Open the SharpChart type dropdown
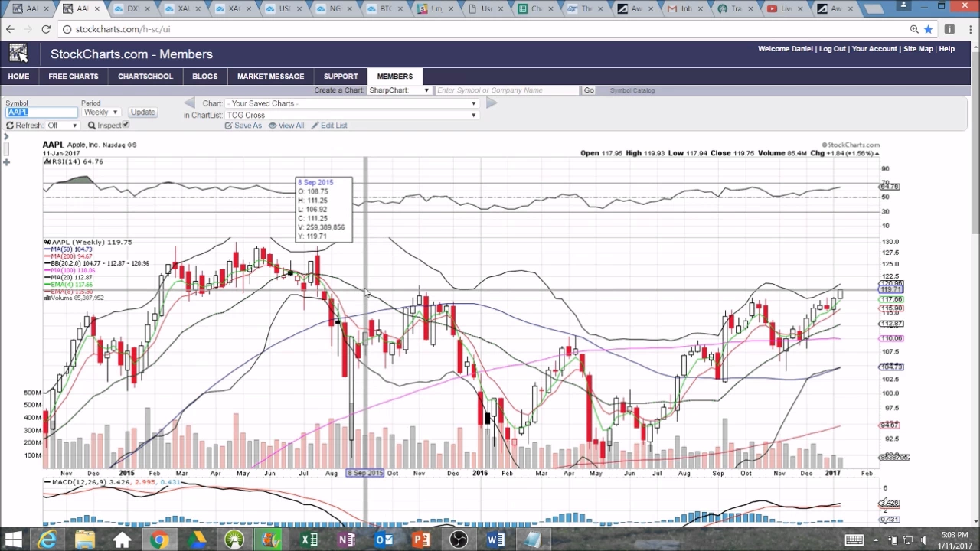 click(399, 90)
